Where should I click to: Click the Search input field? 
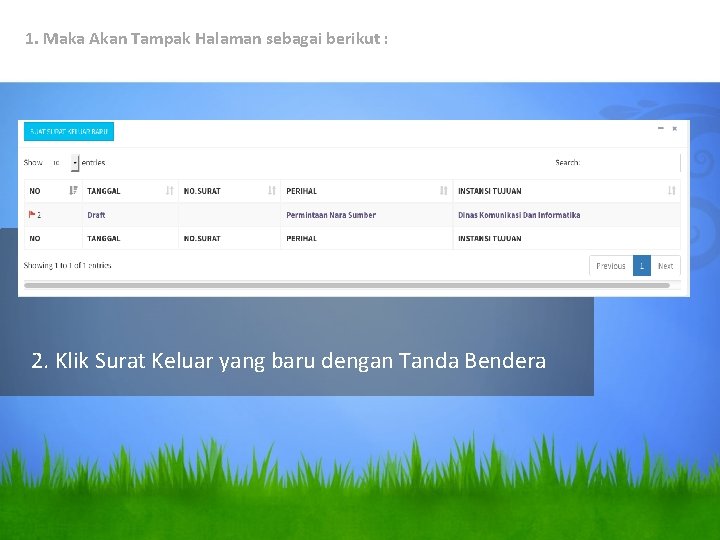pyautogui.click(x=631, y=163)
